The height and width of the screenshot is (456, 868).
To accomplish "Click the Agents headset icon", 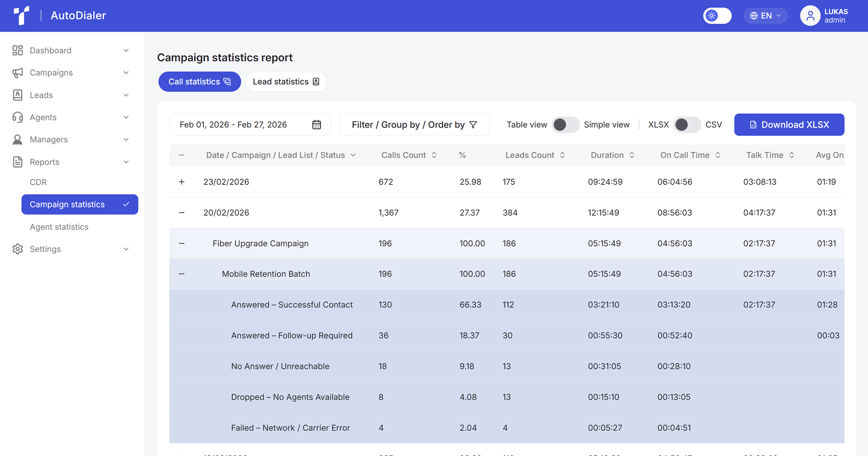I will pyautogui.click(x=17, y=117).
